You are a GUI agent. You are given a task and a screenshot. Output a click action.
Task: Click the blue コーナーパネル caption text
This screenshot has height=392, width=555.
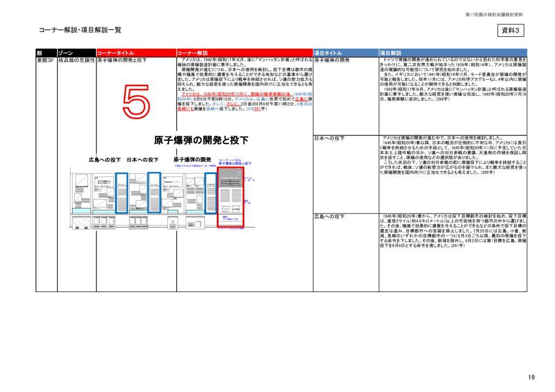tap(235, 162)
